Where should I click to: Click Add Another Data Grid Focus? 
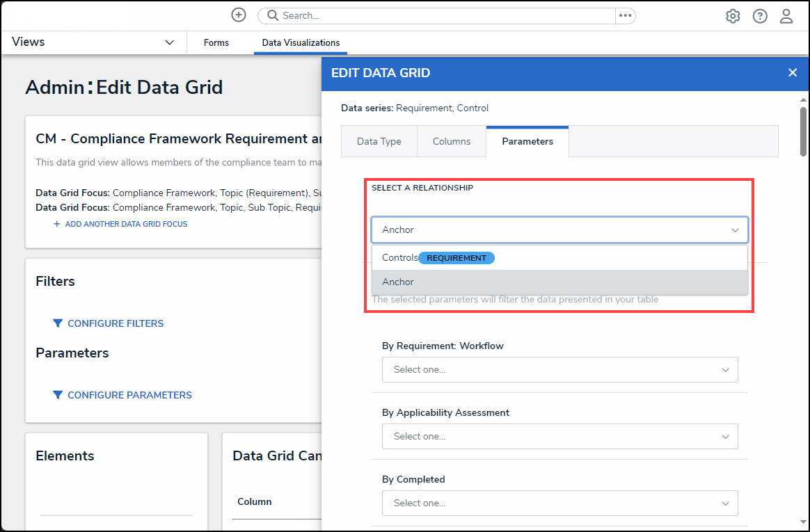tap(125, 224)
